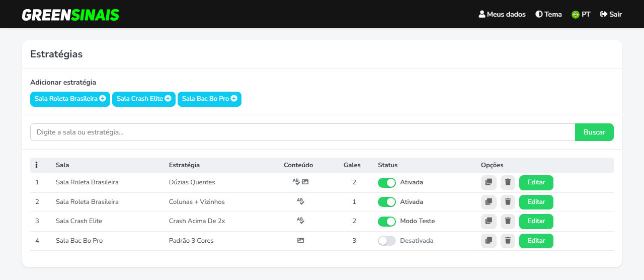Viewport: 644px width, 280px height.
Task: Click text content icon for Crash Acima De 2x
Action: pos(300,221)
